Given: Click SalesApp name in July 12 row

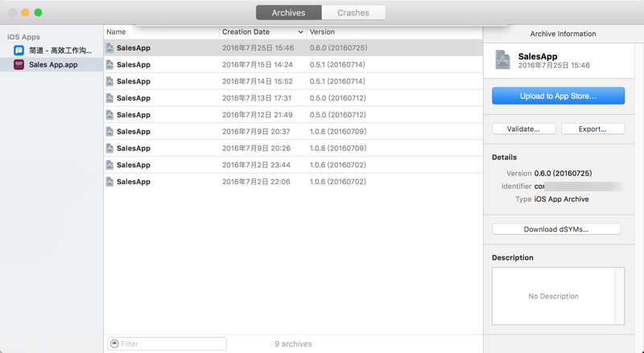Looking at the screenshot, I should click(x=134, y=114).
